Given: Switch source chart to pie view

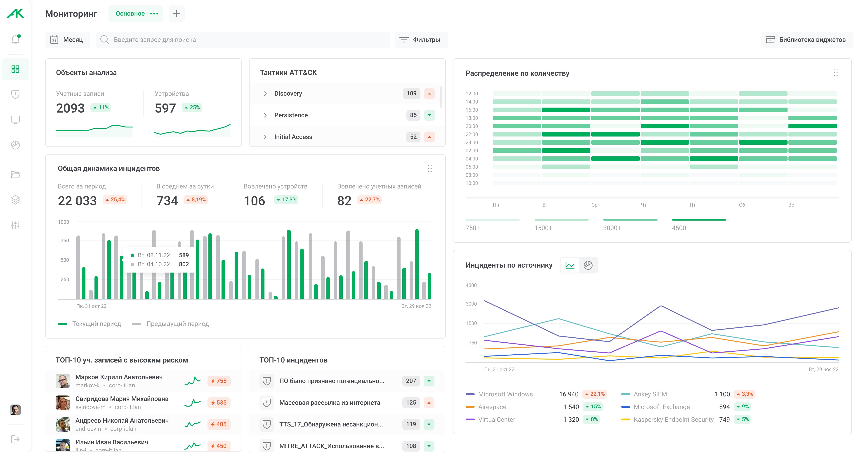Looking at the screenshot, I should pyautogui.click(x=588, y=265).
